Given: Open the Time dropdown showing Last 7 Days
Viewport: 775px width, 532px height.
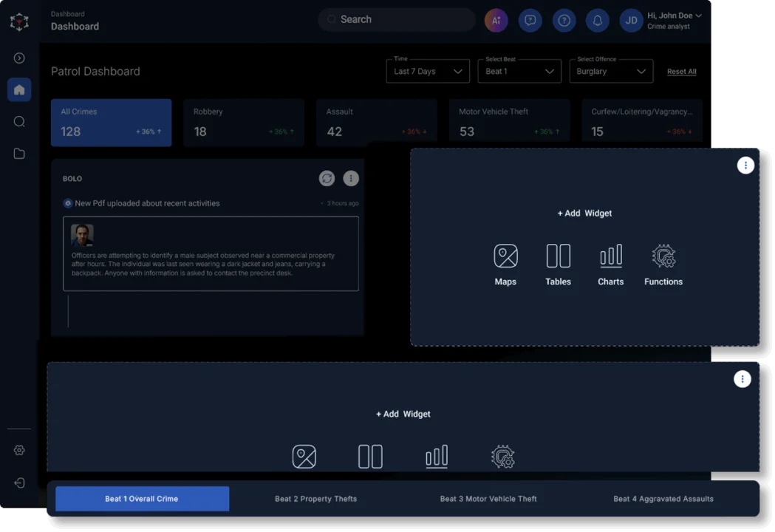Looking at the screenshot, I should pyautogui.click(x=428, y=72).
